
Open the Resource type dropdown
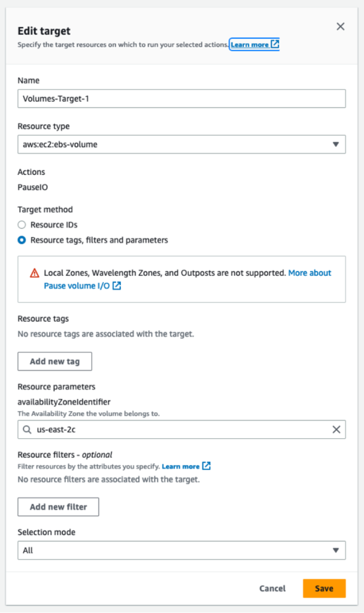[x=181, y=144]
